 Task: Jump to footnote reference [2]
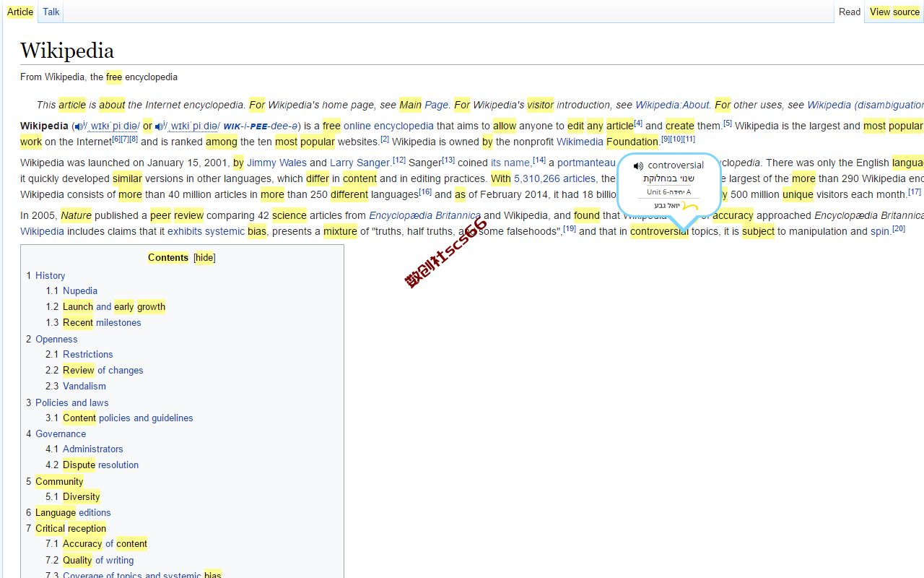[x=385, y=139]
